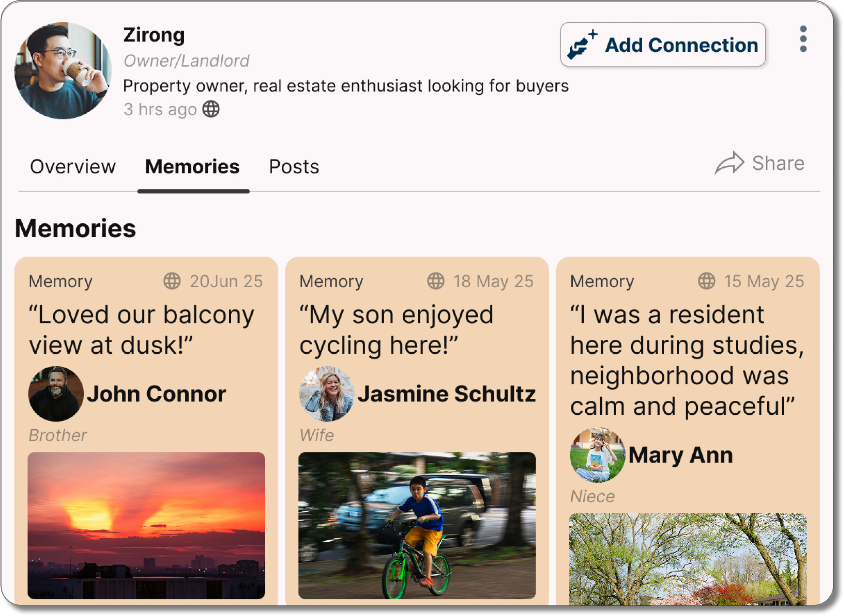This screenshot has width=844, height=616.
Task: Click the Share arrow icon
Action: point(729,163)
